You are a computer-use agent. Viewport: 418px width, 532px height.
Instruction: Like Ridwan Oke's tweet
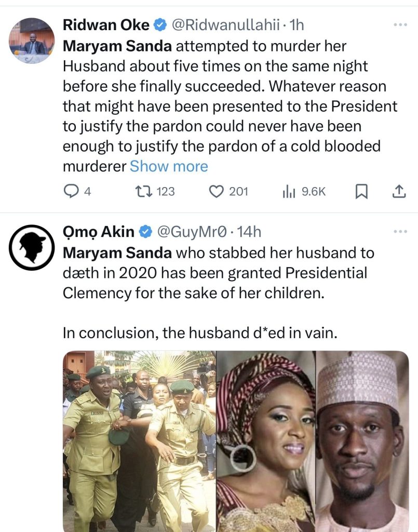215,192
